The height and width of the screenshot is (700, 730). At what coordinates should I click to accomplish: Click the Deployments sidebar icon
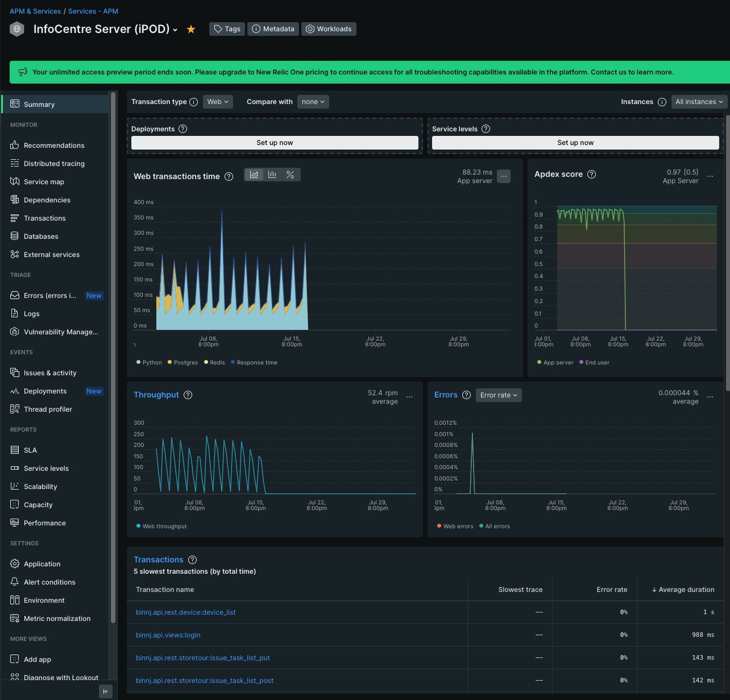(15, 391)
